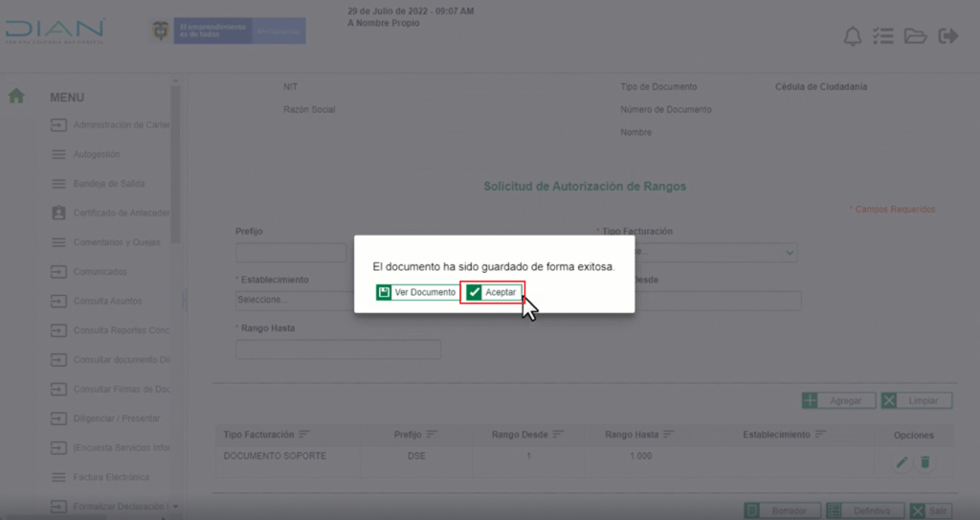
Task: Click the Rango Hasta input field
Action: pos(338,350)
